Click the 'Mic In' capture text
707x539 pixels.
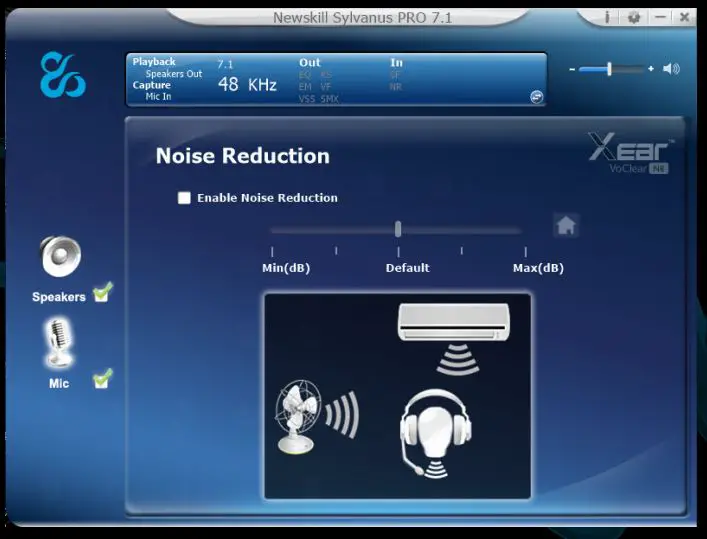coord(158,96)
